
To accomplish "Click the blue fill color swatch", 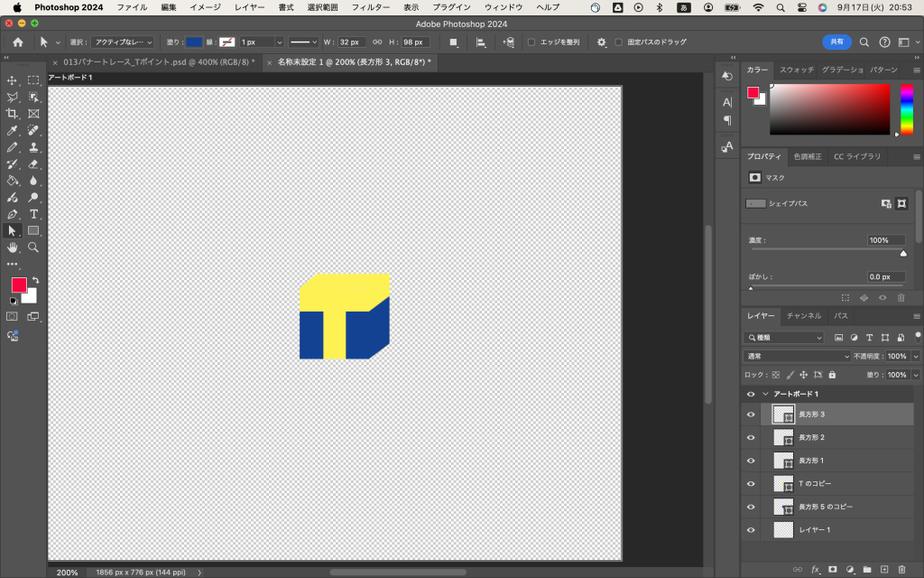I will 194,42.
